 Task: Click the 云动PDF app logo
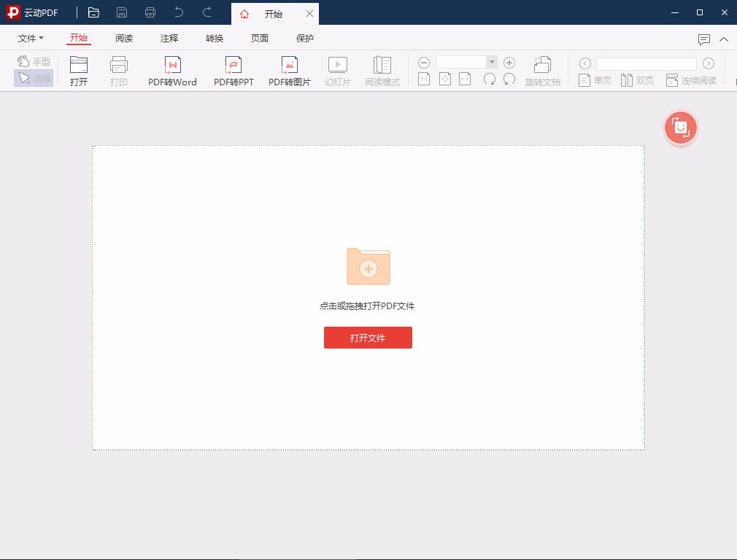13,12
